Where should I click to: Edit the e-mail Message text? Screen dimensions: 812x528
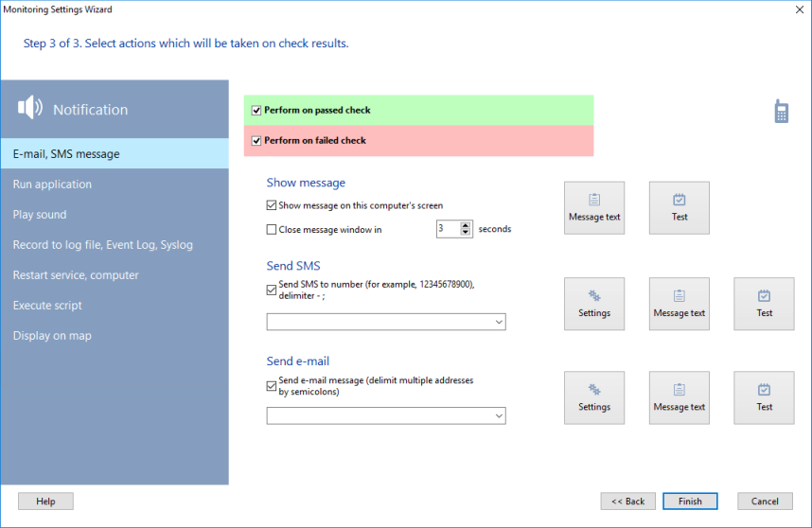click(x=680, y=397)
